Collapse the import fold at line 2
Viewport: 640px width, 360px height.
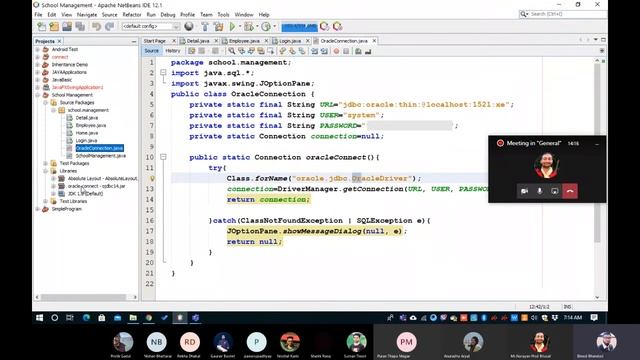click(x=163, y=73)
